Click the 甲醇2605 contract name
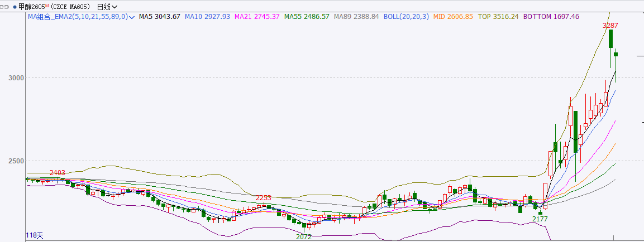The height and width of the screenshot is (242, 644). tap(31, 7)
